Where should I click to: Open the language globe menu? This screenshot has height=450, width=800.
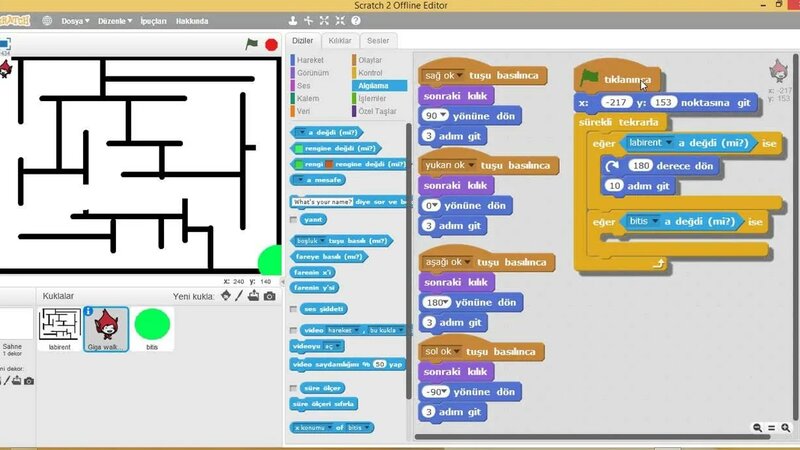(x=47, y=21)
